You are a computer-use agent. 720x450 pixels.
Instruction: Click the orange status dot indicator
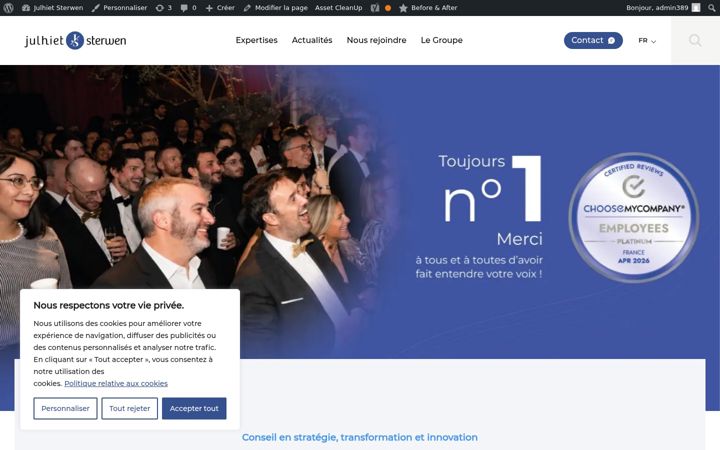(x=388, y=8)
